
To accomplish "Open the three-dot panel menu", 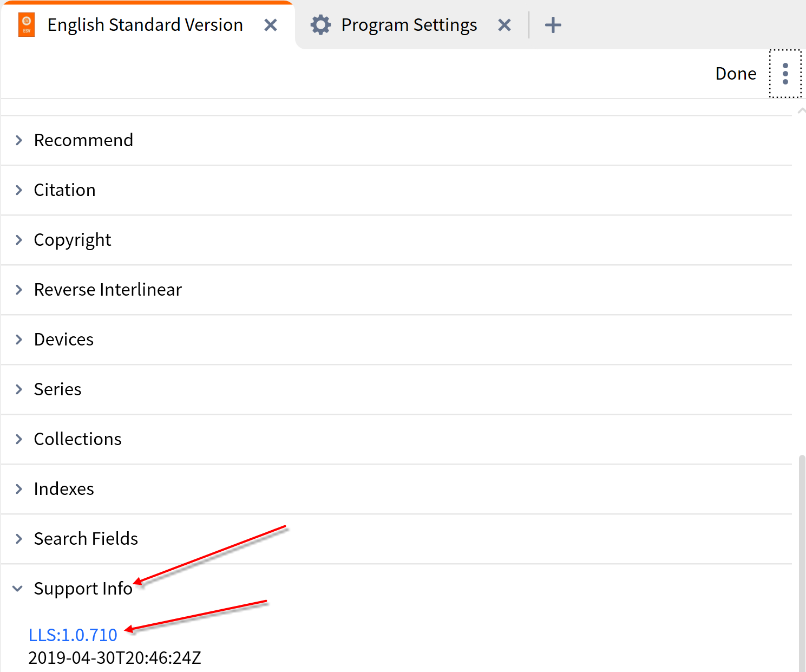I will point(785,74).
